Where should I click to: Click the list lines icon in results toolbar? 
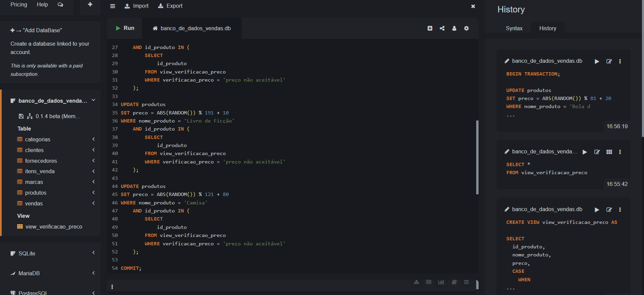click(466, 282)
